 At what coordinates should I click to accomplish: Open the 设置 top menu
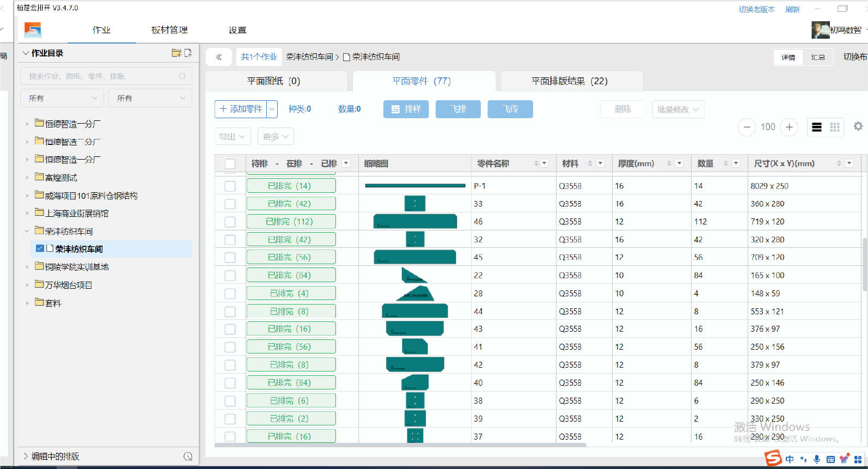point(237,30)
